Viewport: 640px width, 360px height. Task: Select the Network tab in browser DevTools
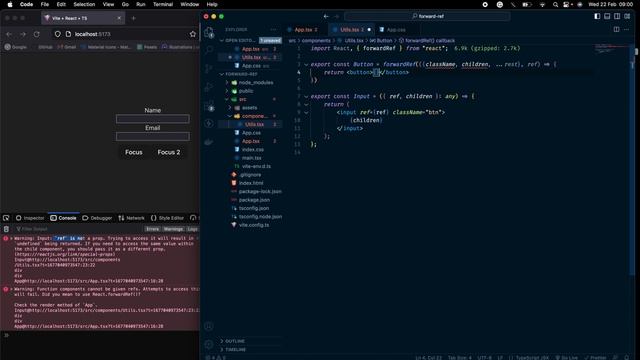tap(131, 218)
